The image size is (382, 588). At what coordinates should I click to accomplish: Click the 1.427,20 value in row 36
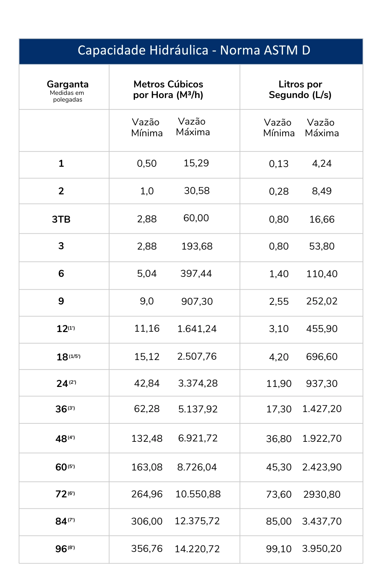click(322, 409)
